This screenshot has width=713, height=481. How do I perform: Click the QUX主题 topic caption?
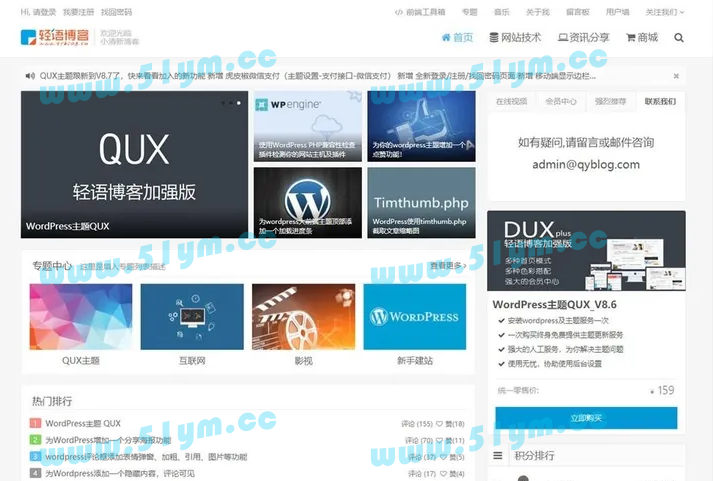81,361
